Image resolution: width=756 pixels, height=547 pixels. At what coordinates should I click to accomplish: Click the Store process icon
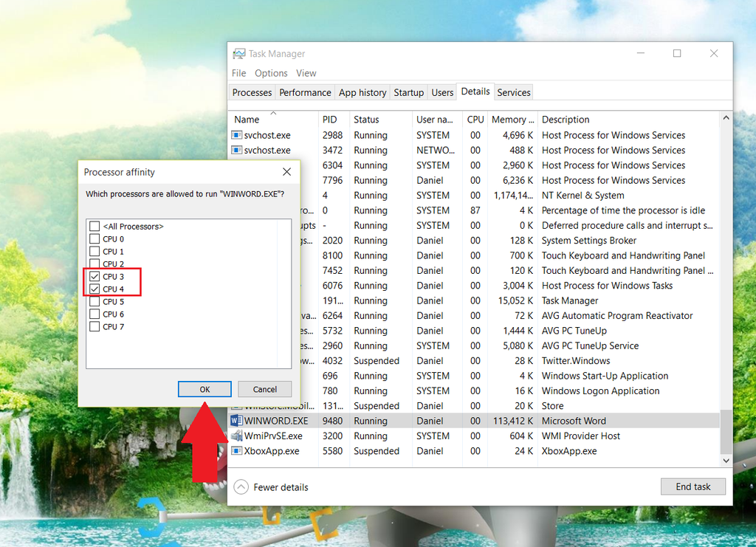[238, 405]
